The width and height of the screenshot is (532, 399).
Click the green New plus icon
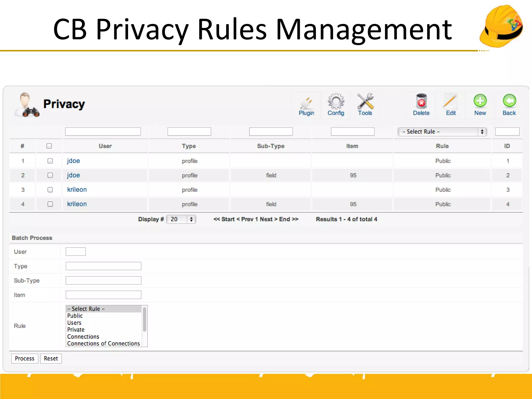480,105
